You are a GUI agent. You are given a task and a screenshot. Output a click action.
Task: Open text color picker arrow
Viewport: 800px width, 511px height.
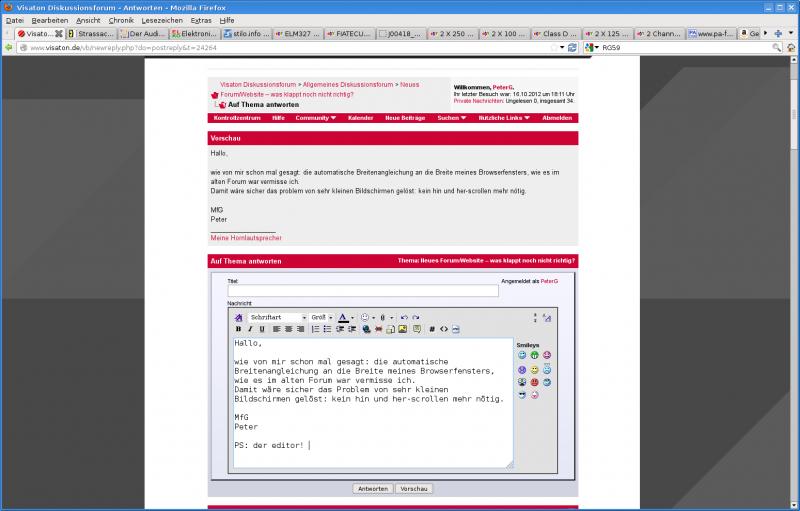tap(352, 317)
